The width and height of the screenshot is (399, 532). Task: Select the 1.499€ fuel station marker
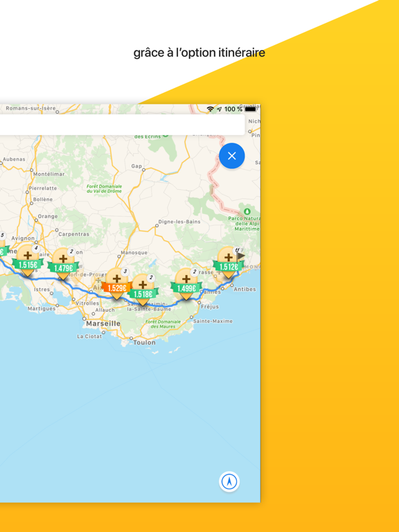pos(186,285)
